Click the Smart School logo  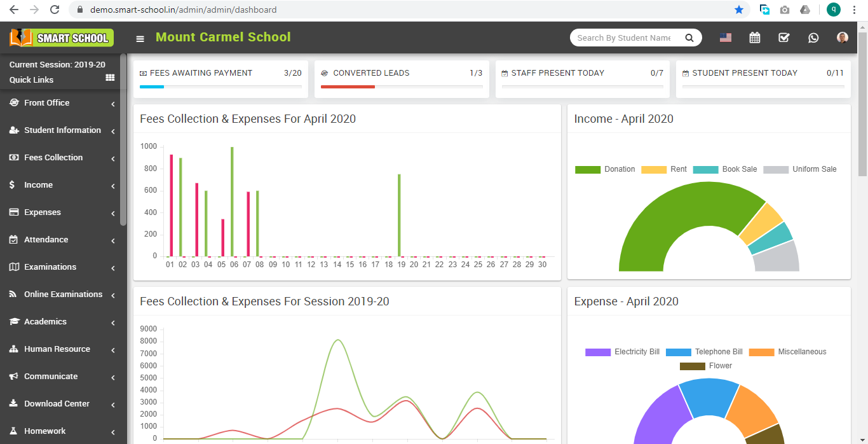pyautogui.click(x=62, y=38)
